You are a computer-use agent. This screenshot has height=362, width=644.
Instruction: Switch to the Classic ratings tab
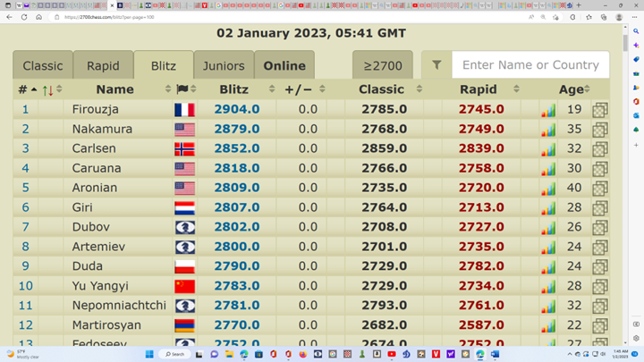pyautogui.click(x=42, y=65)
